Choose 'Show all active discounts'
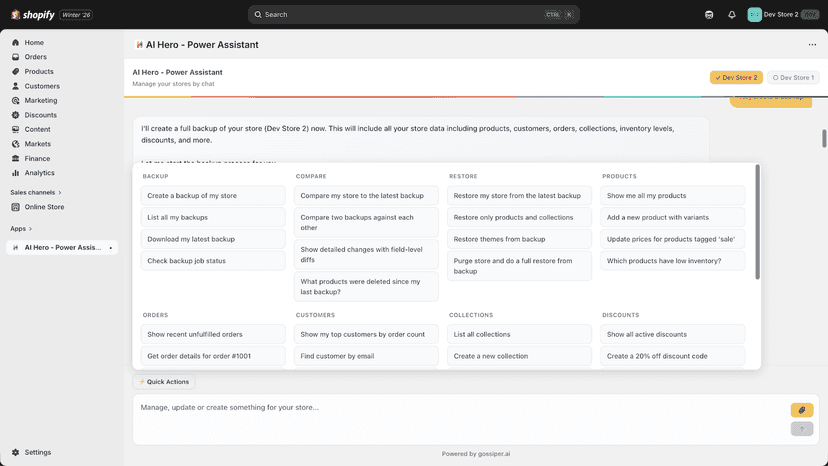828x466 pixels. [672, 334]
